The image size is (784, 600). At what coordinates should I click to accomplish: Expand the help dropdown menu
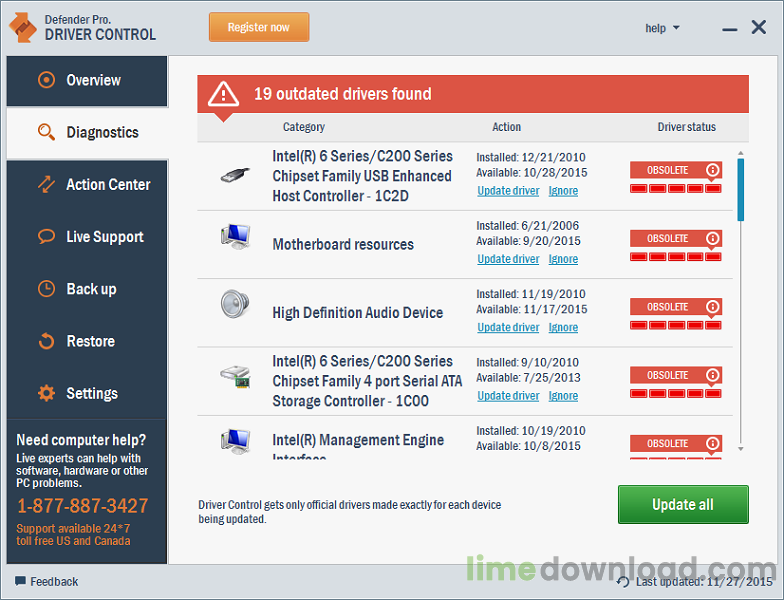pos(662,28)
